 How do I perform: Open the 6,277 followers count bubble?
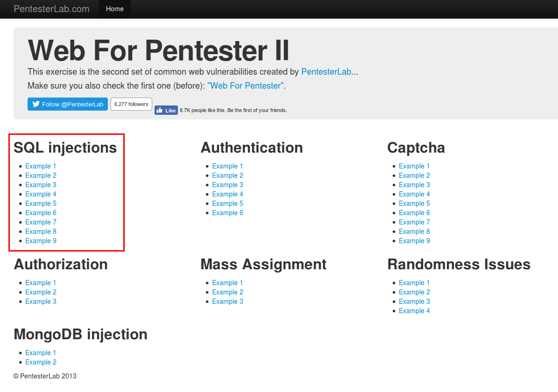[131, 104]
